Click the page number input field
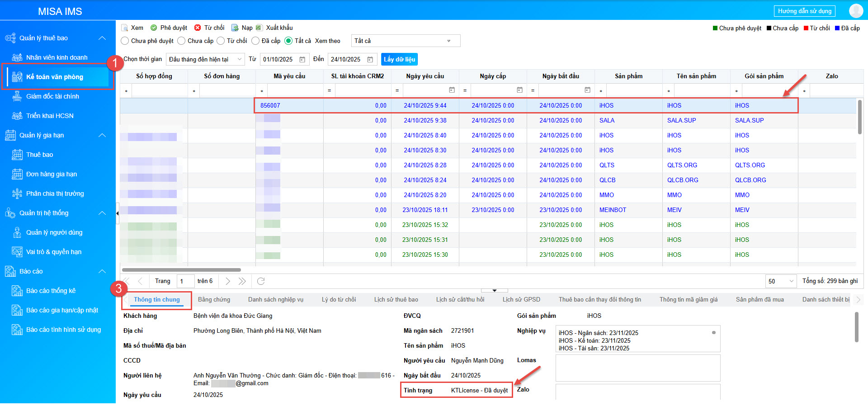The image size is (868, 406). [185, 281]
